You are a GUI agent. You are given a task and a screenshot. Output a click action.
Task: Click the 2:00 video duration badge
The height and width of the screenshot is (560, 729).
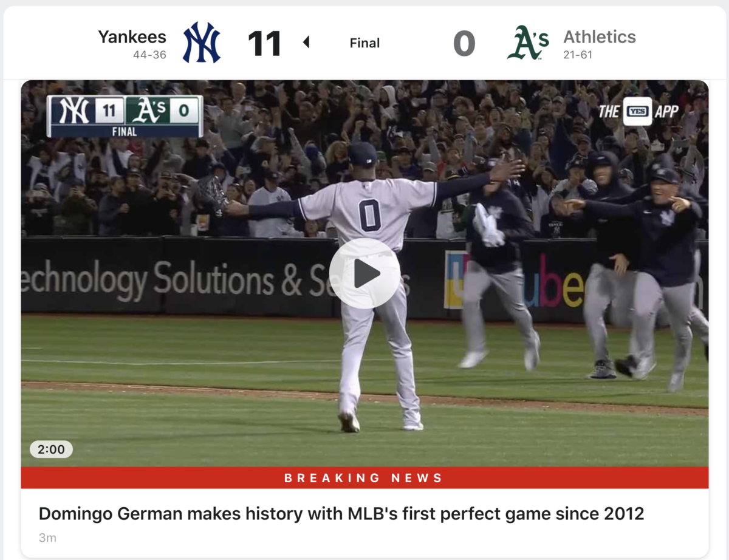click(x=51, y=449)
